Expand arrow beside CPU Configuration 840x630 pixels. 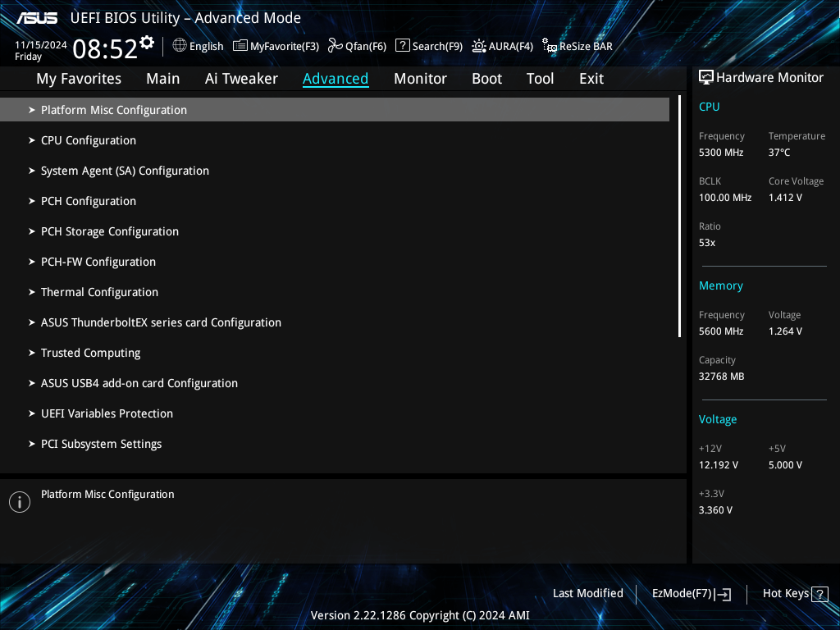(32, 140)
